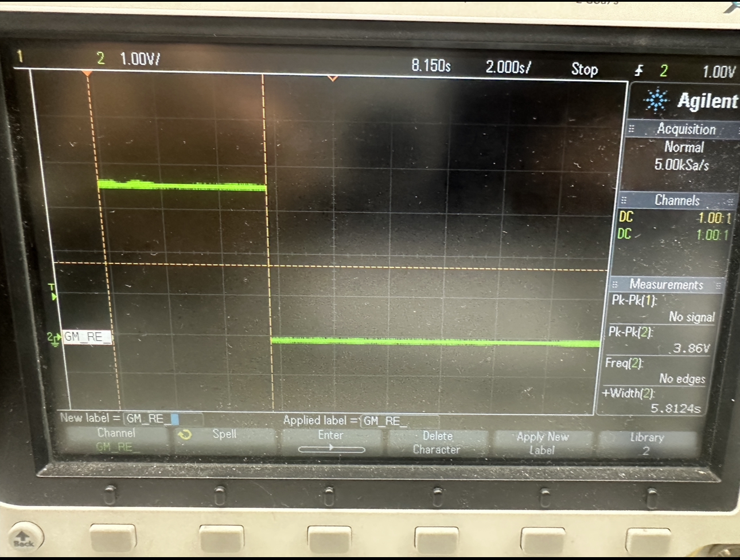Viewport: 740px width, 560px height.
Task: Select the trigger level T marker
Action: click(53, 291)
